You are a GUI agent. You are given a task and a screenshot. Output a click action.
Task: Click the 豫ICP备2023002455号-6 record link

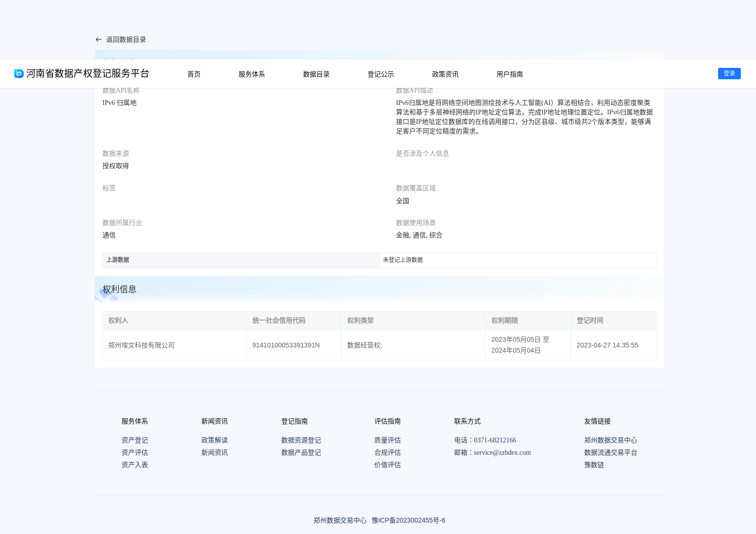click(x=408, y=521)
